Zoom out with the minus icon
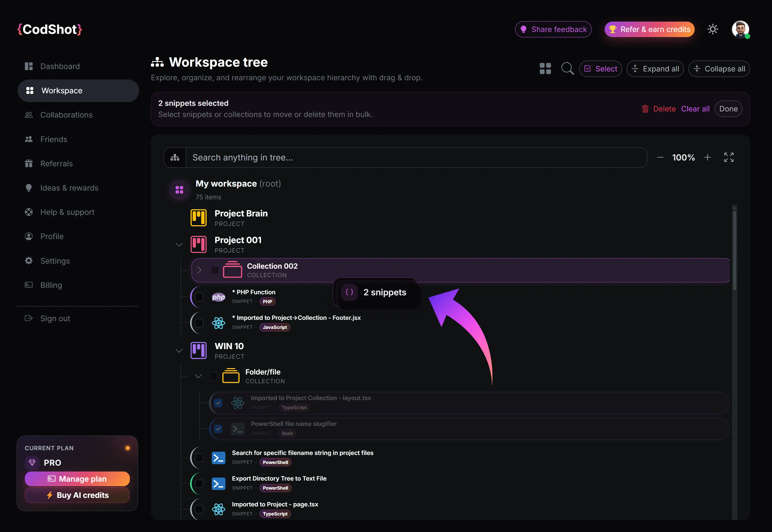The width and height of the screenshot is (772, 532). click(x=660, y=157)
